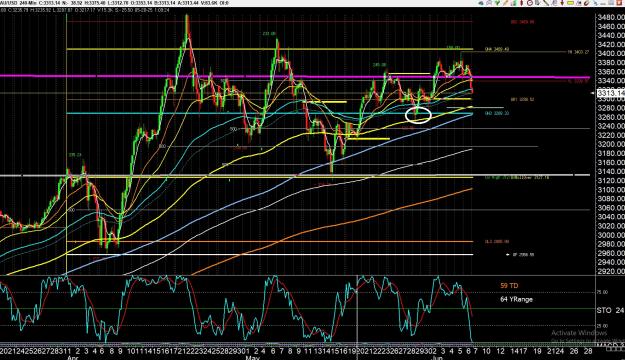
Task: Click the 2960.00 price axis label
Action: click(611, 253)
